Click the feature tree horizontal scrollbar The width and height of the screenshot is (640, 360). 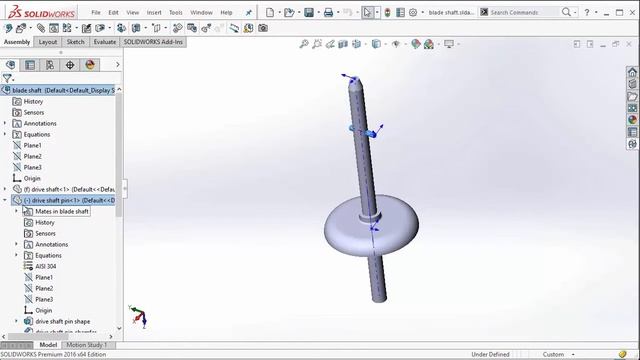pos(38,336)
